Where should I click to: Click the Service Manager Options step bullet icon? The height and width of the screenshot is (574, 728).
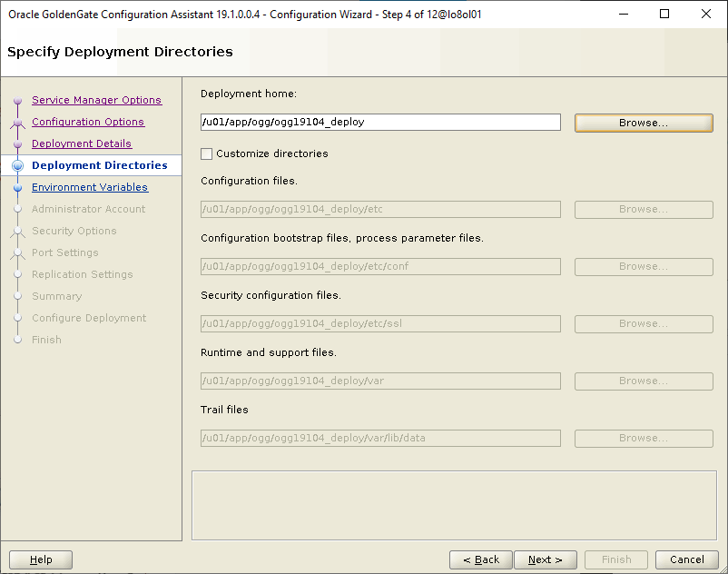point(17,101)
